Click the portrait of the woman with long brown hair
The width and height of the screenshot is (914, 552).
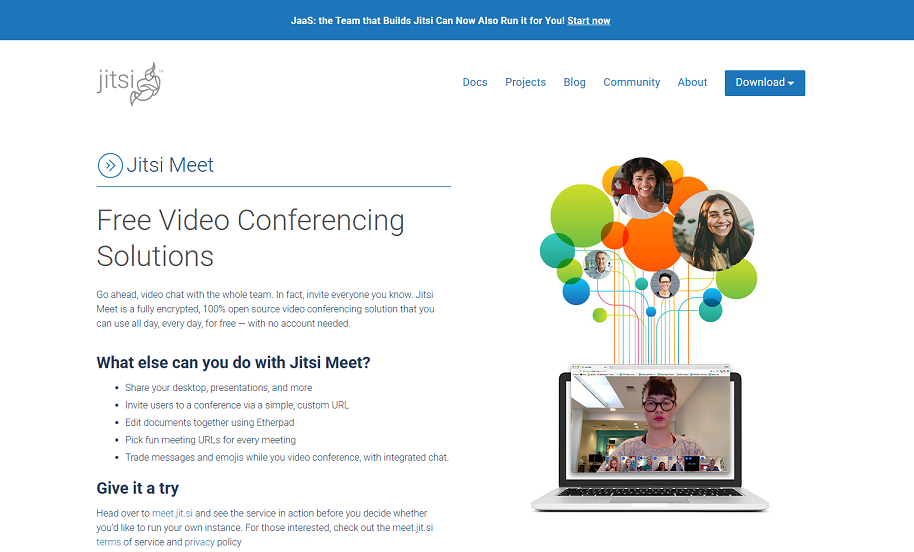click(713, 230)
